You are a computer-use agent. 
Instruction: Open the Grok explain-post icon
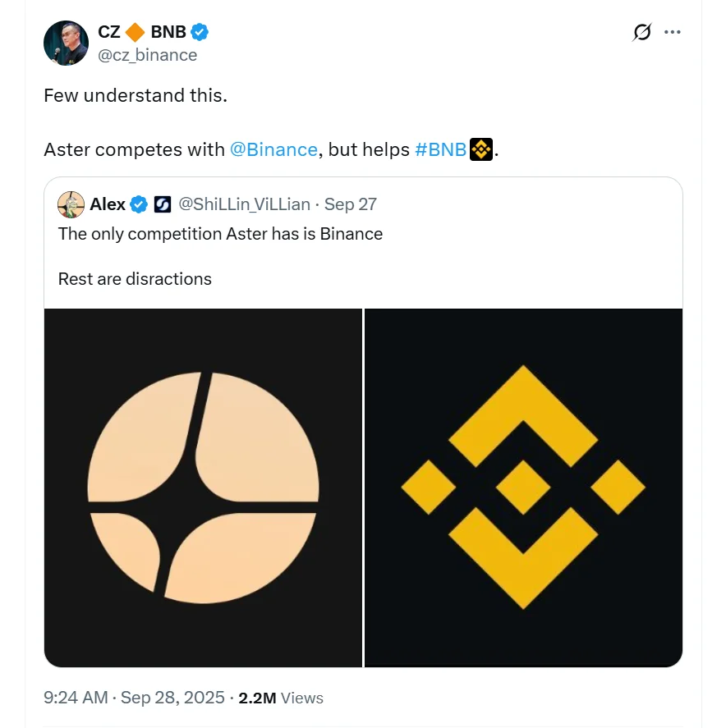click(x=642, y=32)
